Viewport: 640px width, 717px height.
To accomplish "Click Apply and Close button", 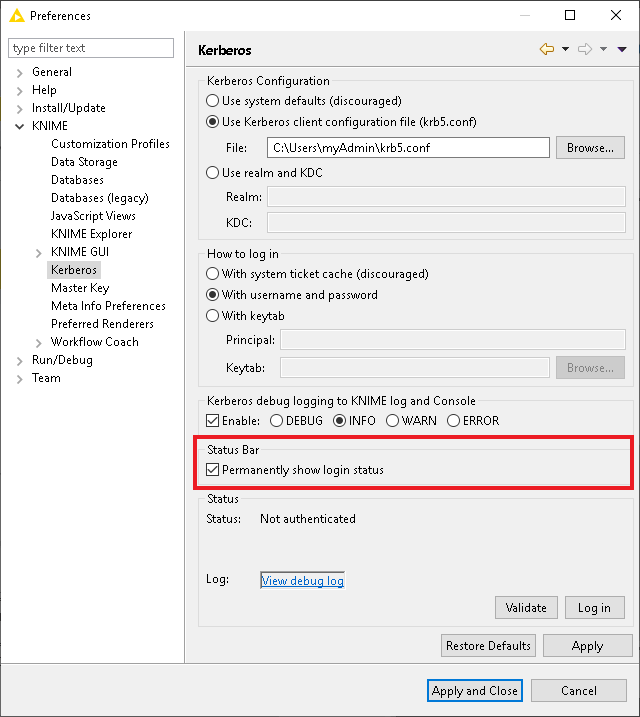I will pos(475,690).
